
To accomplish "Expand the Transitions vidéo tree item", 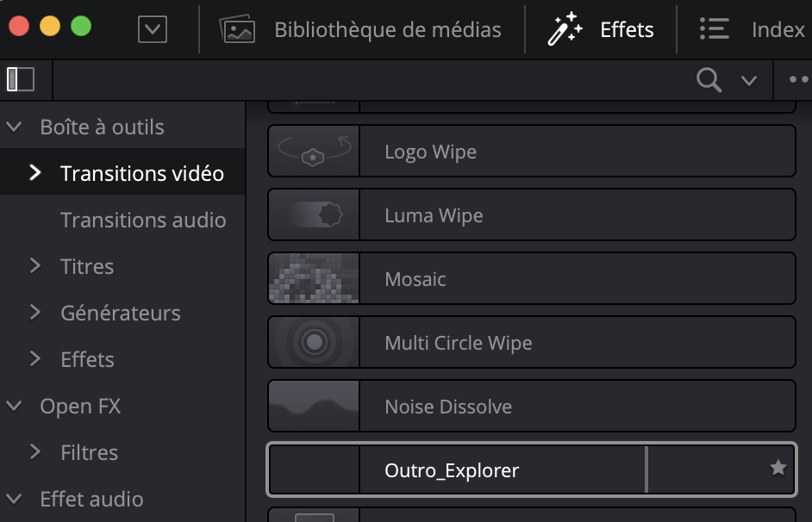I will click(x=35, y=173).
